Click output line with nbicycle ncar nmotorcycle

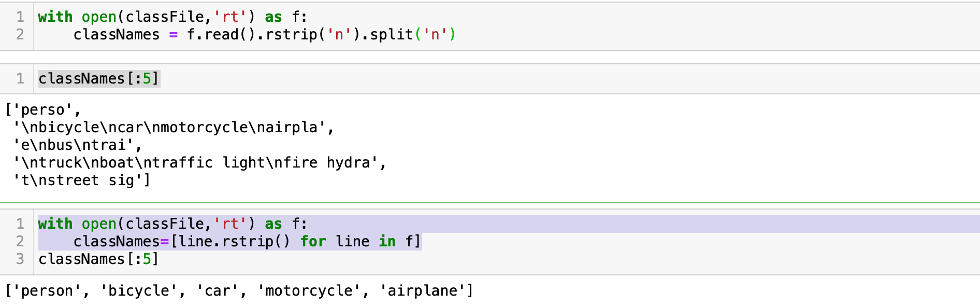[174, 128]
